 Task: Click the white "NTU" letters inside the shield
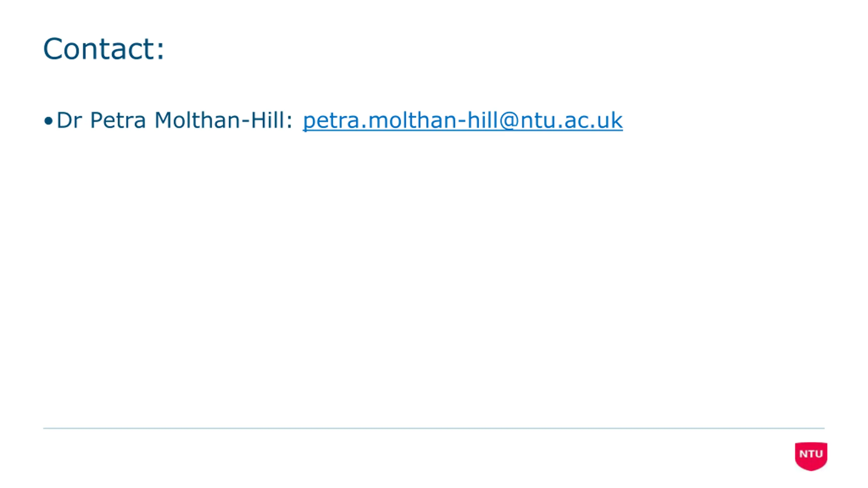point(811,454)
